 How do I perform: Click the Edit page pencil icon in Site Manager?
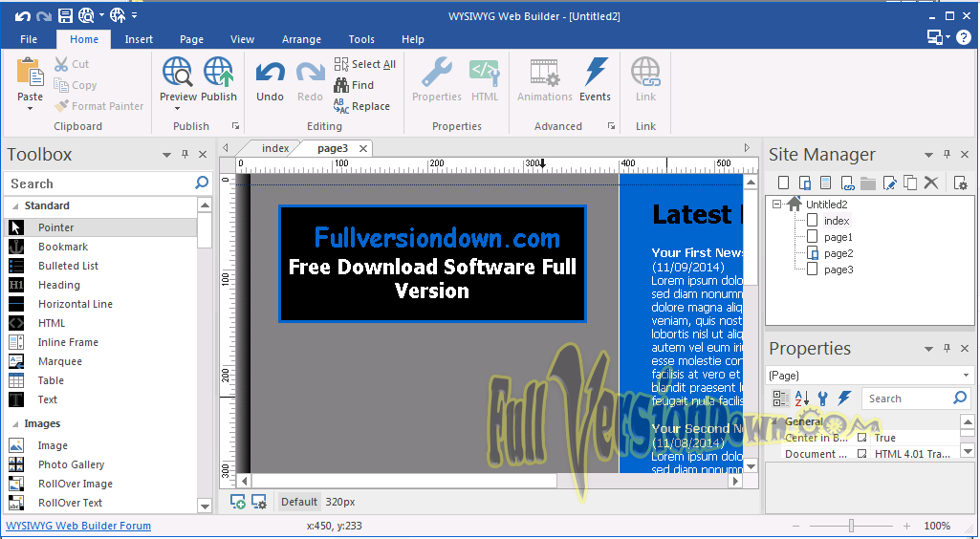coord(889,183)
